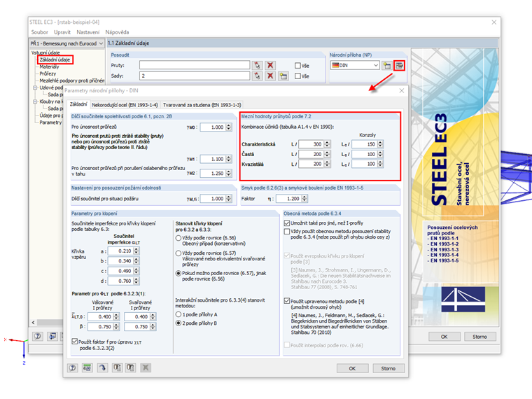Load default parameters, first database icon

point(117,367)
